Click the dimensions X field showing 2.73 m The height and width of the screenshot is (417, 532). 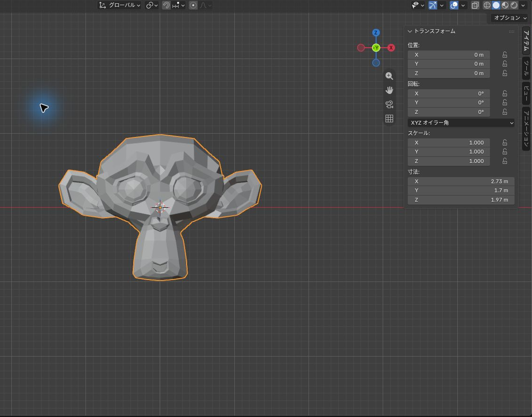tap(461, 181)
